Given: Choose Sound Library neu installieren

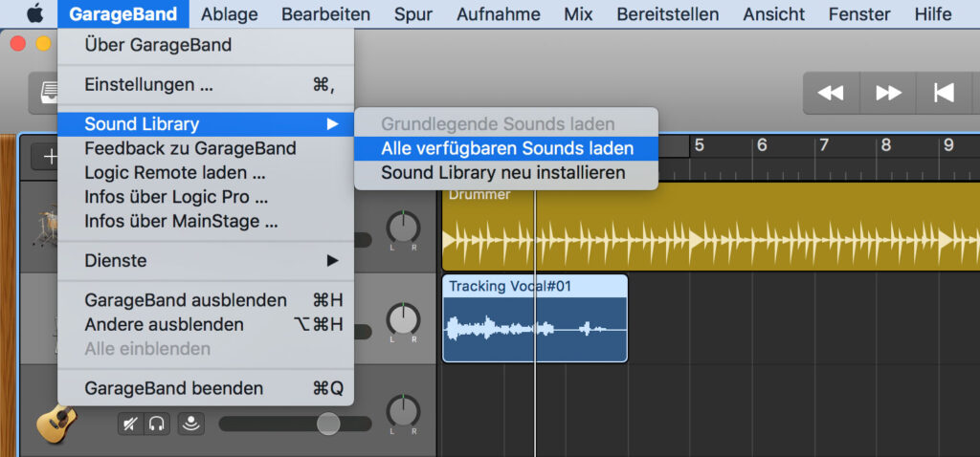Looking at the screenshot, I should [506, 173].
